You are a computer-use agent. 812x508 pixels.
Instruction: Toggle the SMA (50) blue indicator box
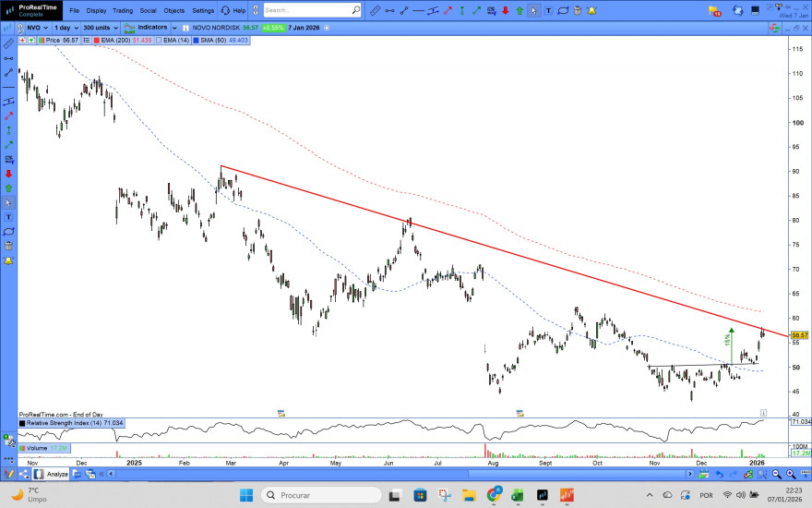(196, 40)
